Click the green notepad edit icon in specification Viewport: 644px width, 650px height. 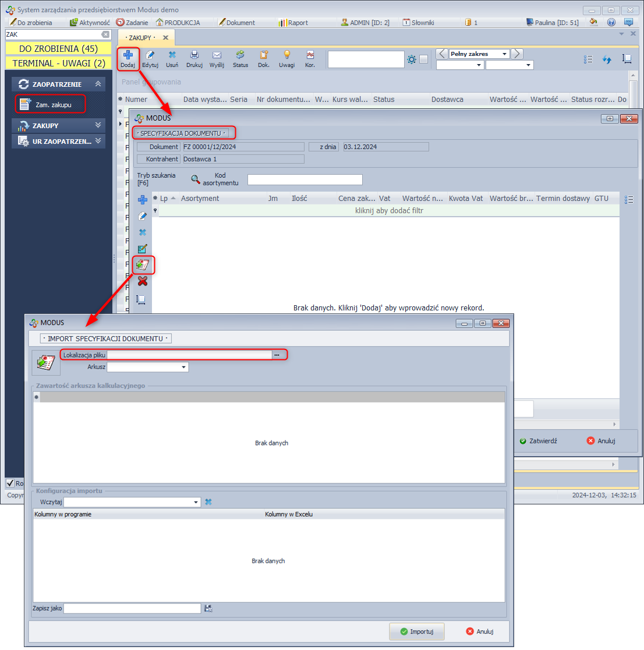point(143,249)
